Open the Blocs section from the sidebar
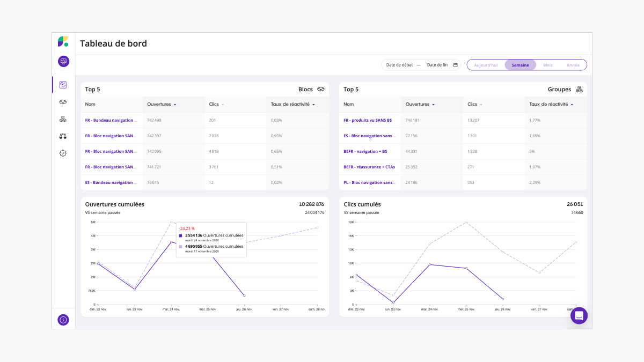Image resolution: width=644 pixels, height=362 pixels. click(x=63, y=102)
